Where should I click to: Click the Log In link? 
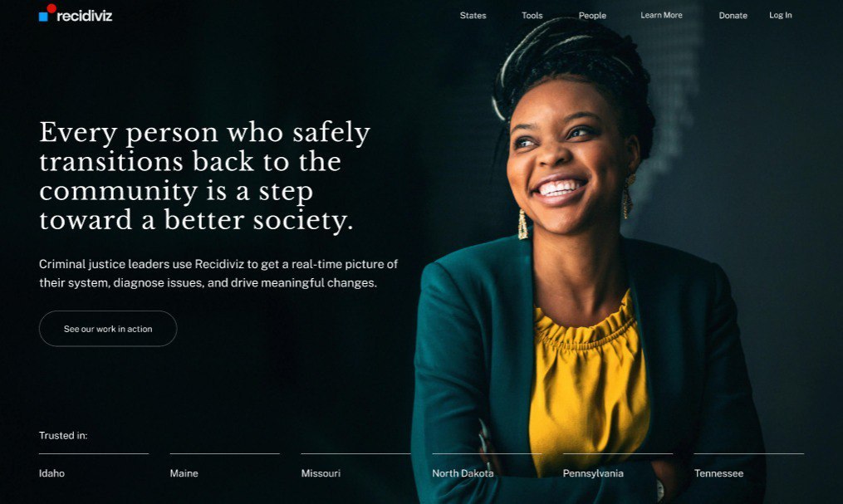780,15
